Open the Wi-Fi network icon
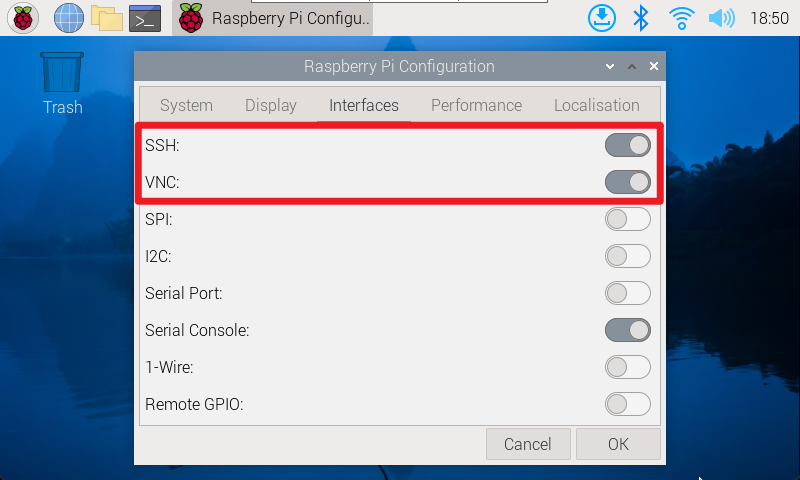 682,18
